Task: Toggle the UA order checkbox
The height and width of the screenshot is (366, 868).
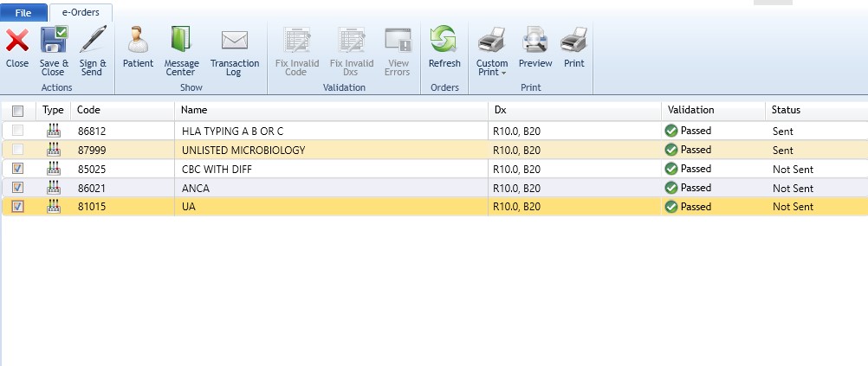Action: point(18,207)
